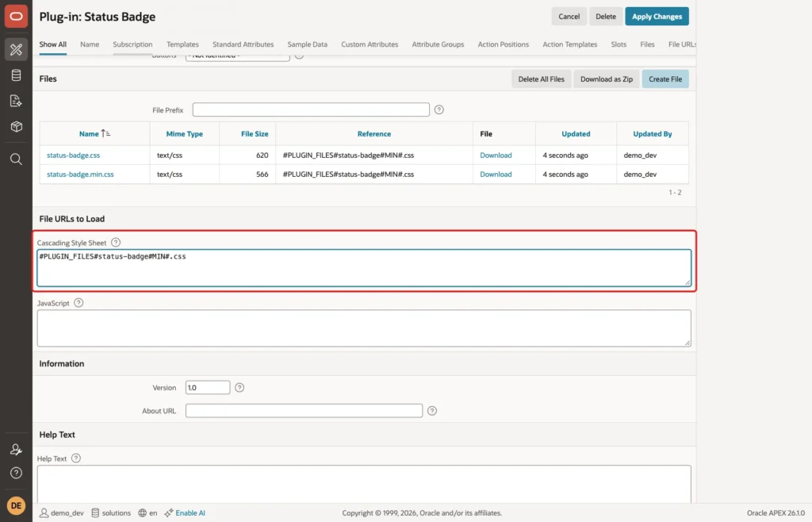
Task: Switch to the Subscription tab
Action: (x=132, y=44)
